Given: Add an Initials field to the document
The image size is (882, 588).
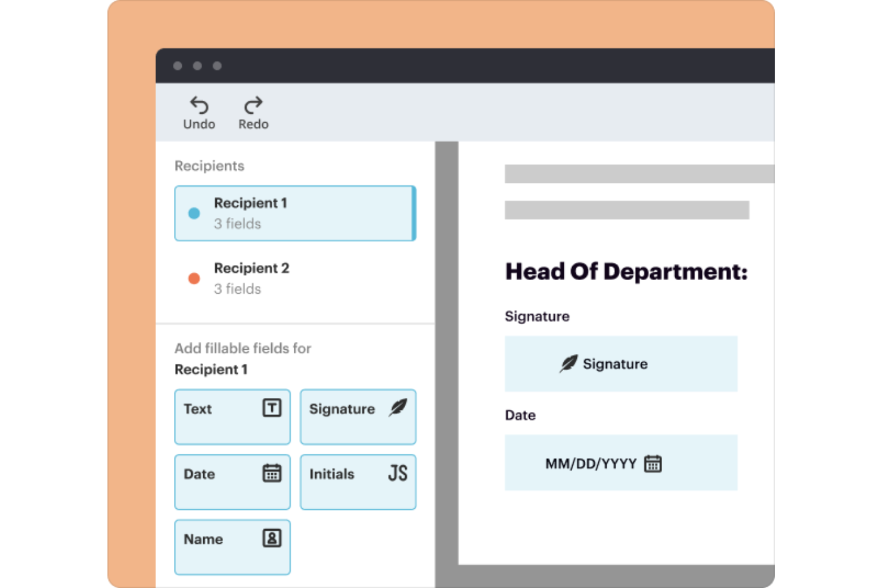Looking at the screenshot, I should point(357,482).
